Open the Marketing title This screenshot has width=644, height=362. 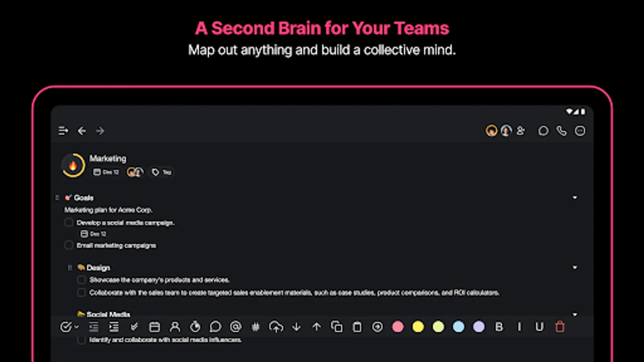point(108,158)
